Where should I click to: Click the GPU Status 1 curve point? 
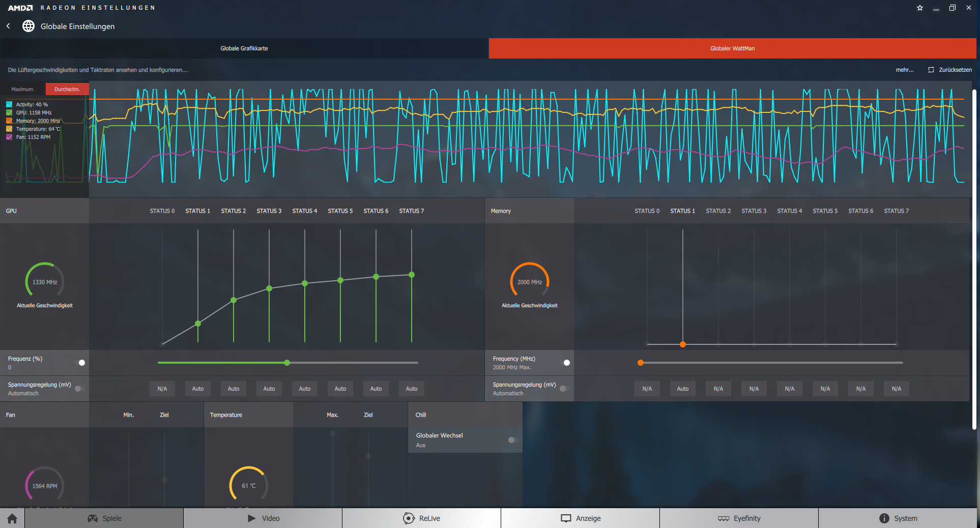point(198,324)
